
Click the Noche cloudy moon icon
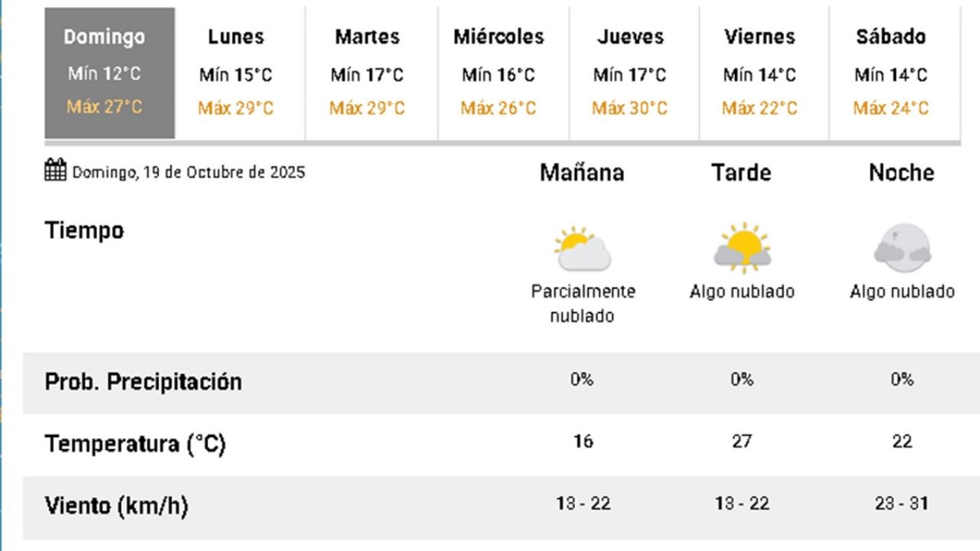(902, 249)
